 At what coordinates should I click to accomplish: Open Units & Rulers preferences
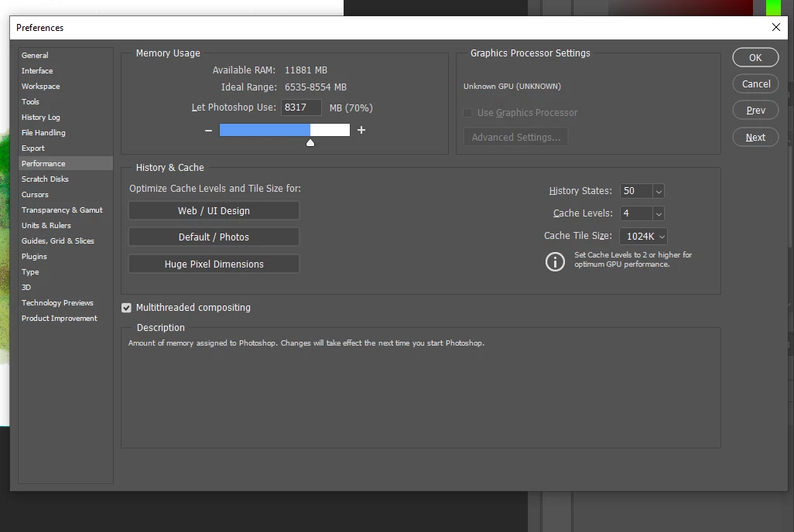(65, 225)
